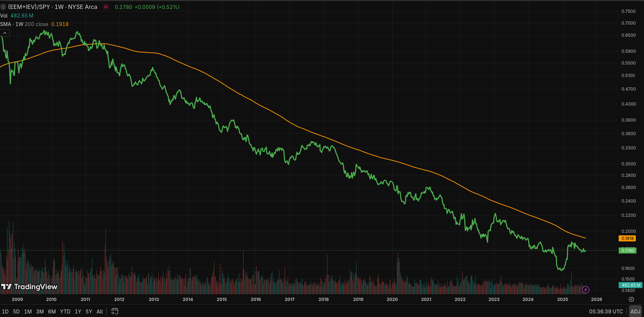This screenshot has width=644, height=317.
Task: Click the 482.65 M volume label
Action: (x=630, y=285)
